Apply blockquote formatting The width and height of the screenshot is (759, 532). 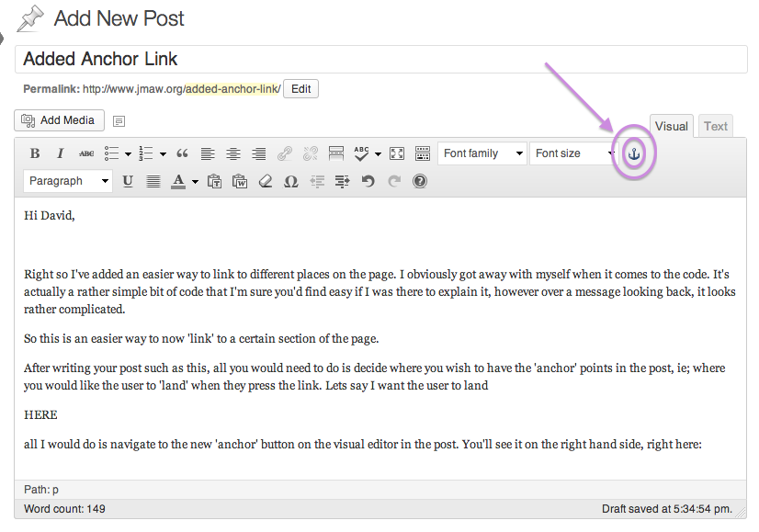pyautogui.click(x=182, y=154)
